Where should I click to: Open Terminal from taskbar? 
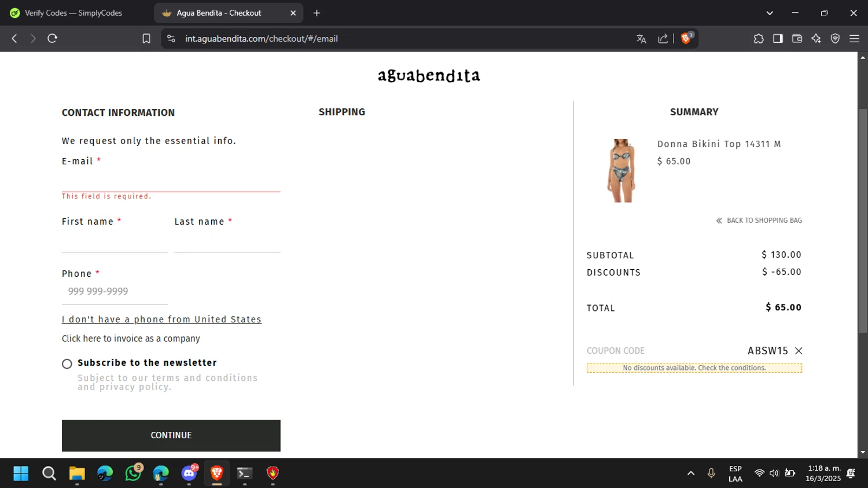[x=245, y=474]
